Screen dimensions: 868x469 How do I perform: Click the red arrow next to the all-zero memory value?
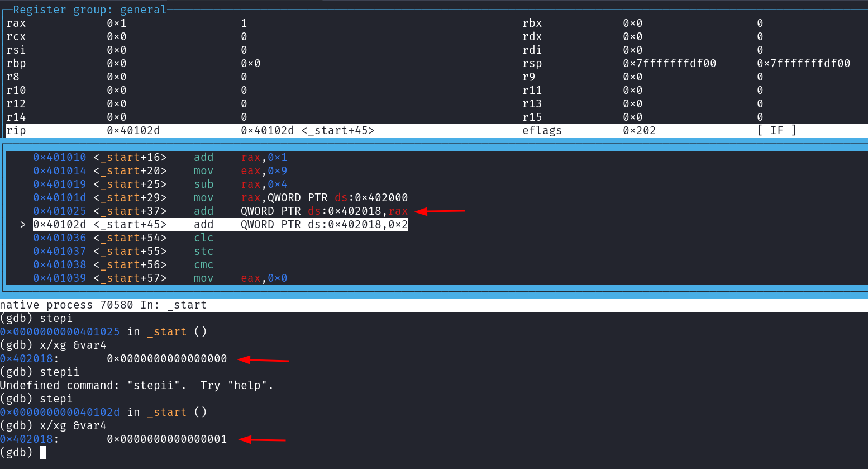[263, 360]
